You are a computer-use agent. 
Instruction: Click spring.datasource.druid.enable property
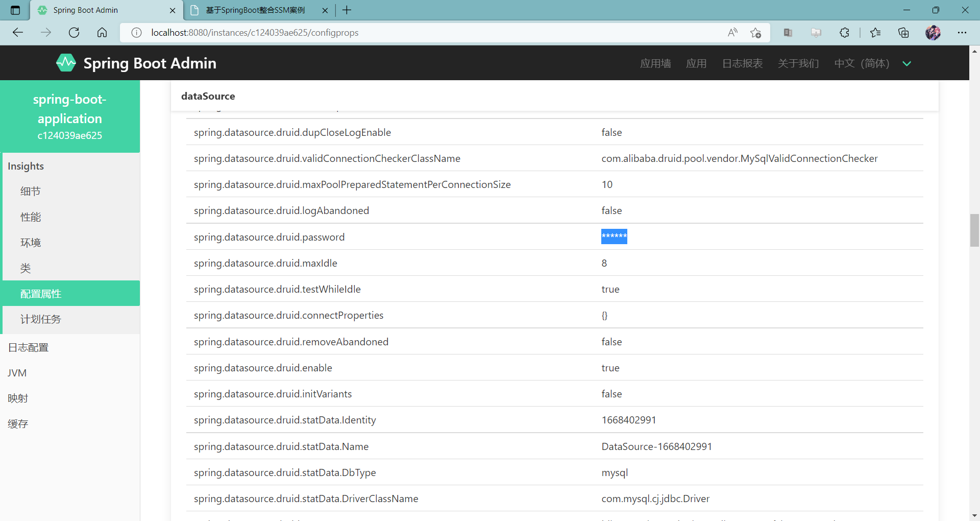click(x=263, y=368)
